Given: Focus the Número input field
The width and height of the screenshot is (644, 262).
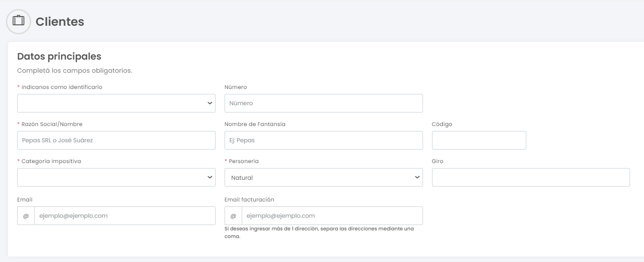Looking at the screenshot, I should pos(324,103).
